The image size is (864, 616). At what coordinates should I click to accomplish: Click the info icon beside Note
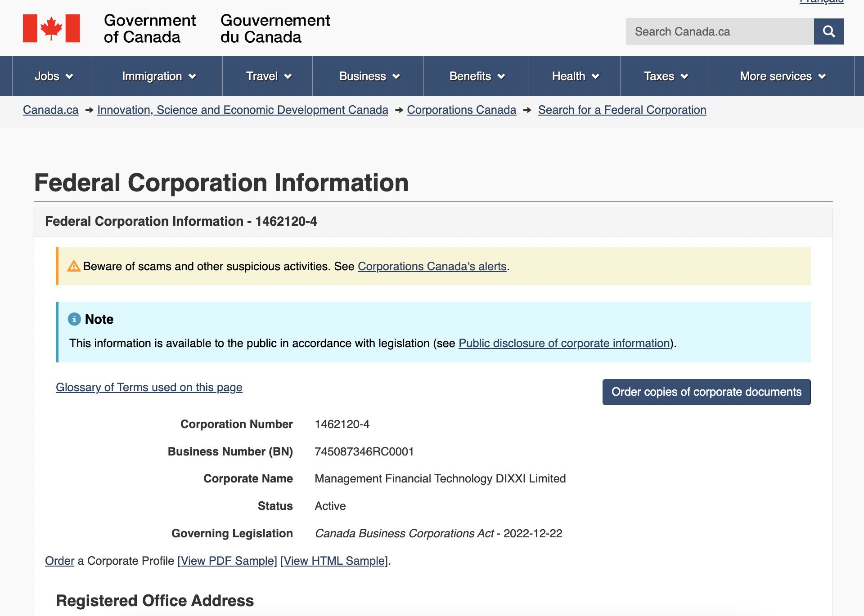coord(74,319)
